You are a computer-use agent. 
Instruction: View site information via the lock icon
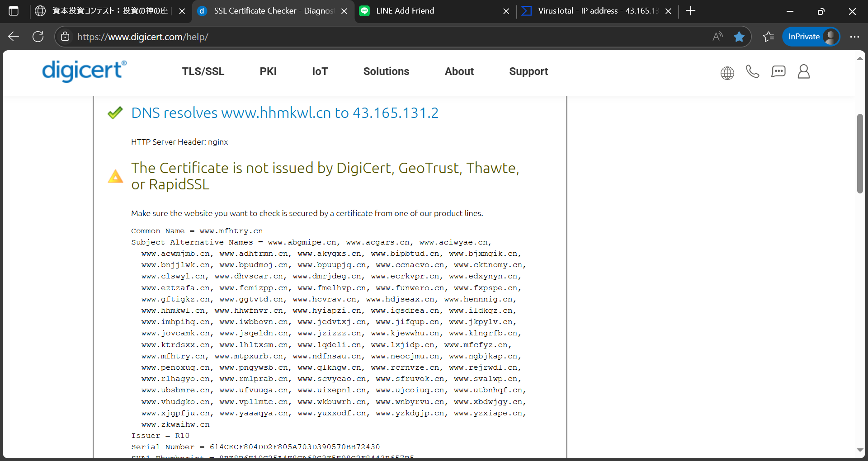click(65, 37)
